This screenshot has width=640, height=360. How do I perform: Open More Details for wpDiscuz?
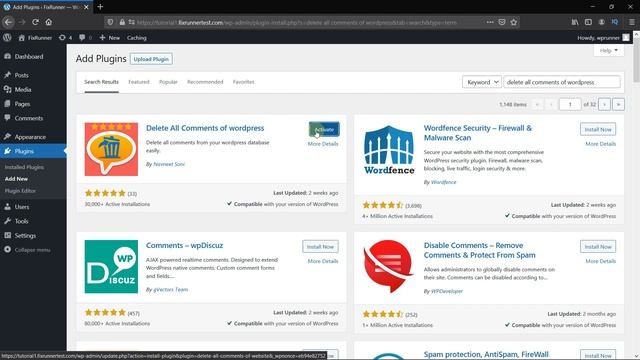(x=322, y=261)
